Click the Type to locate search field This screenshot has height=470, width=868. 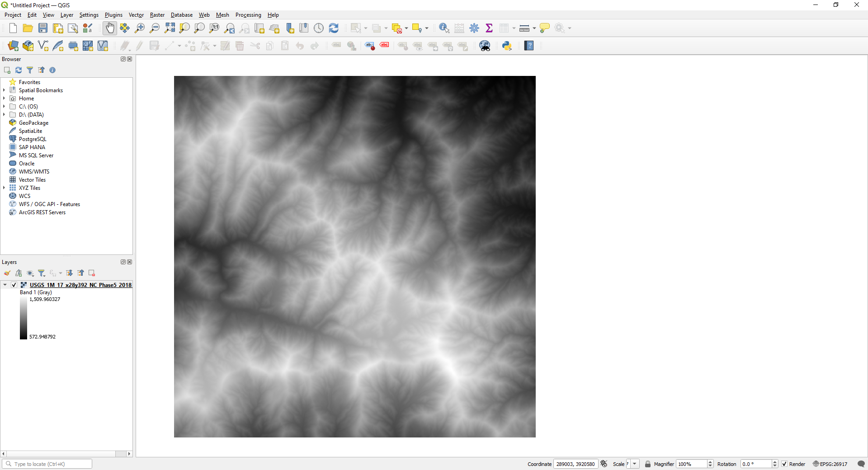[x=47, y=464]
